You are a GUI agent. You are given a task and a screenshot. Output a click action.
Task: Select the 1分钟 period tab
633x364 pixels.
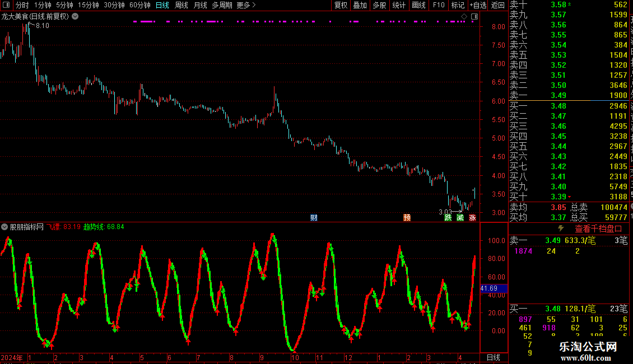(x=43, y=5)
